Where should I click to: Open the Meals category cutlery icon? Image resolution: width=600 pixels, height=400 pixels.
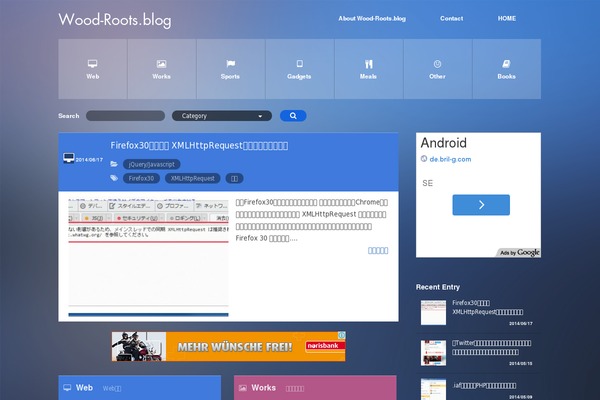[x=368, y=64]
